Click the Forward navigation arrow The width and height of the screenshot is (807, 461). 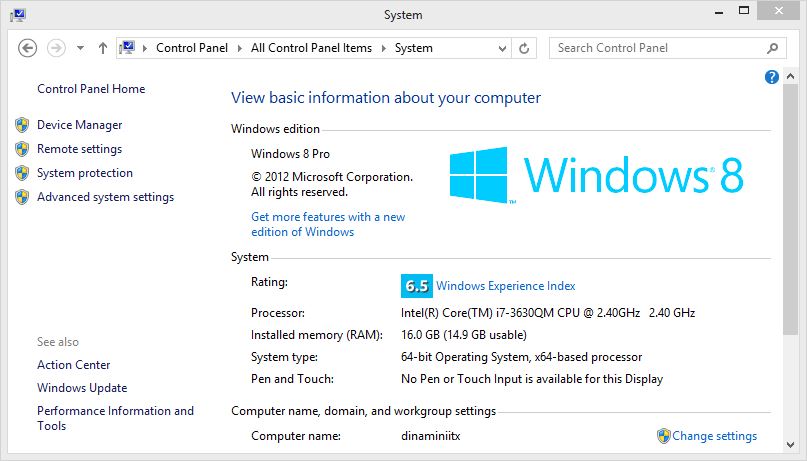tap(56, 48)
